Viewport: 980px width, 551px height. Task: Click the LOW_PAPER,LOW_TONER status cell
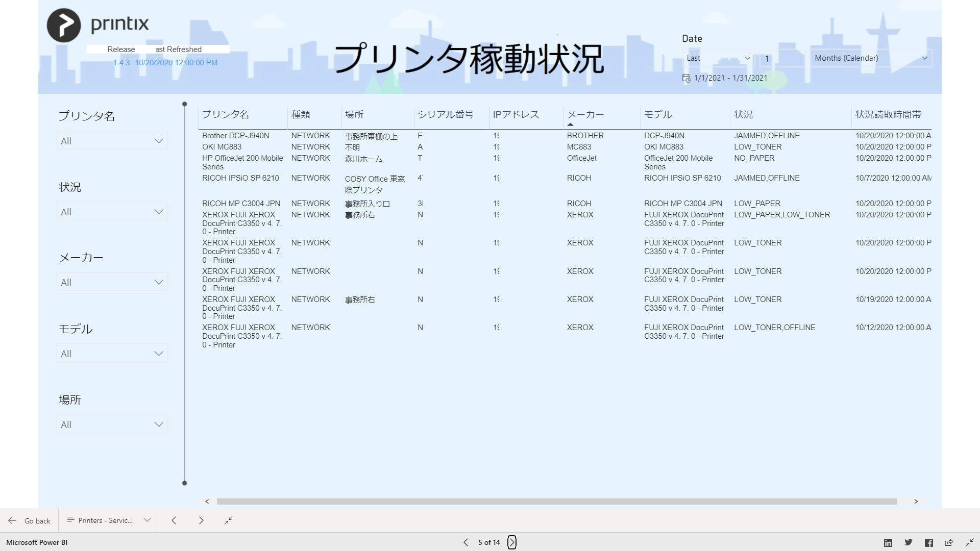coord(782,215)
